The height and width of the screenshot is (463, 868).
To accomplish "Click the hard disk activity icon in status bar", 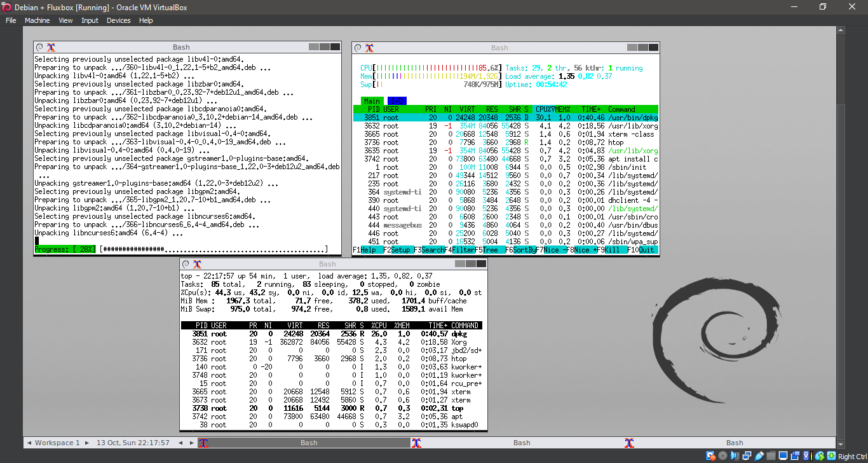I will point(710,455).
